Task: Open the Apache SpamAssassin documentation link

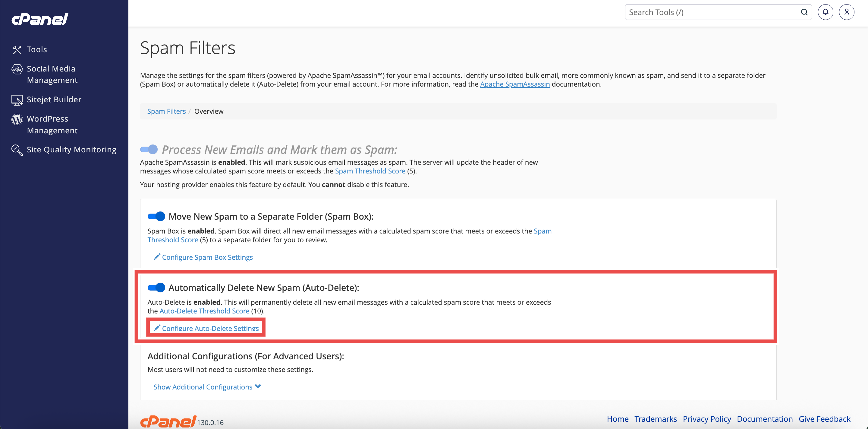Action: [514, 84]
